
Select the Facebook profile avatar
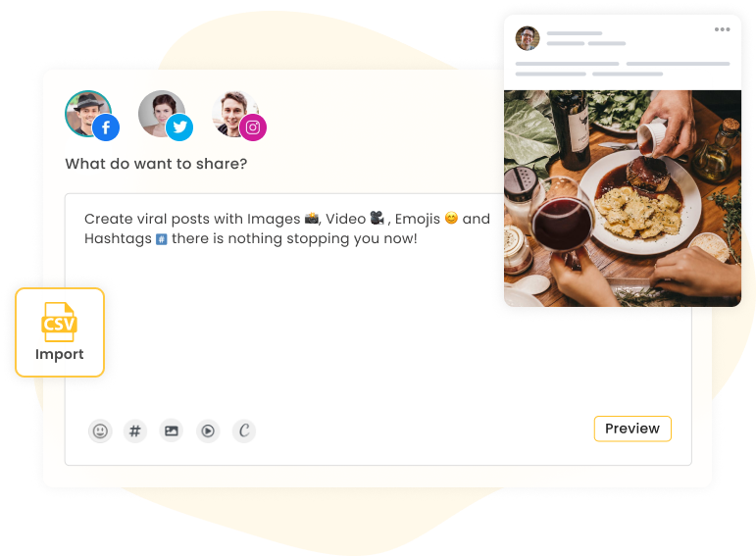point(88,114)
